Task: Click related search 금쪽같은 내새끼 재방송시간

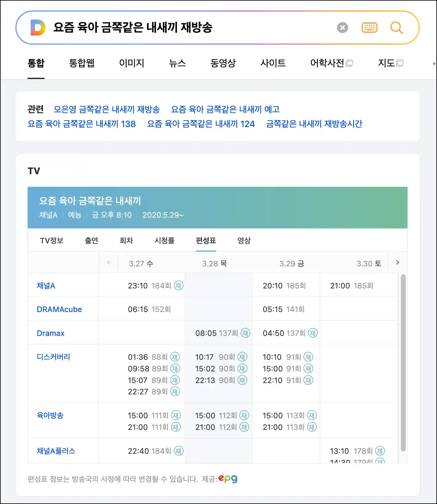Action: click(x=314, y=124)
